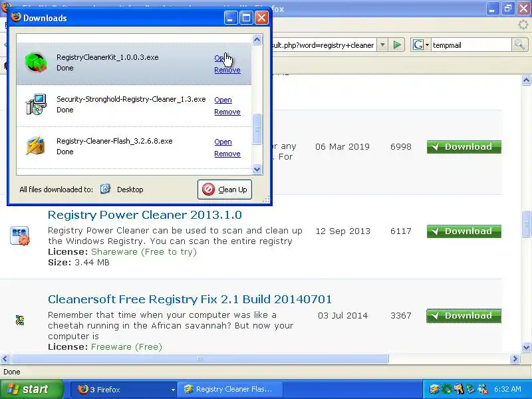Open Registry Power Cleaner 2013.1.0 title link
This screenshot has width=532, height=399.
(145, 215)
